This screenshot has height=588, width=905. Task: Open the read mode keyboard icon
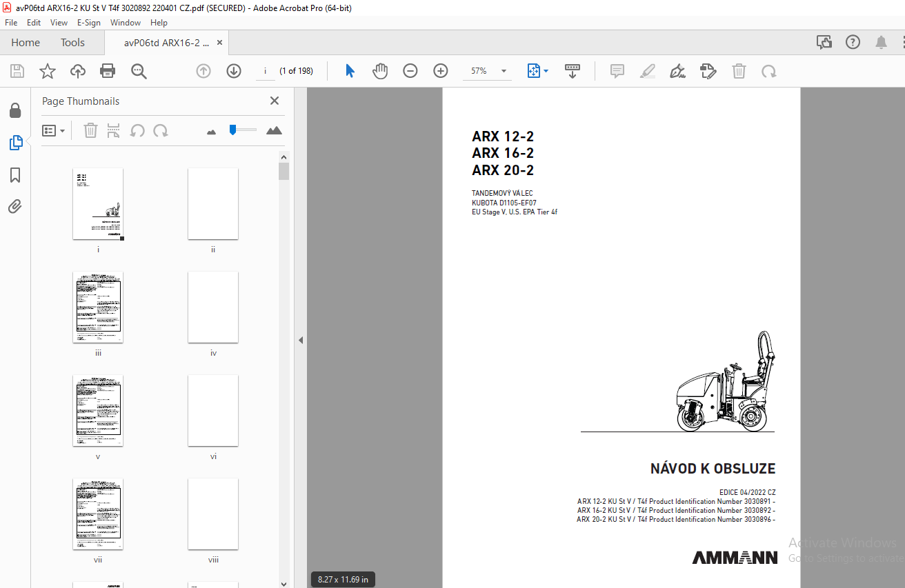573,71
